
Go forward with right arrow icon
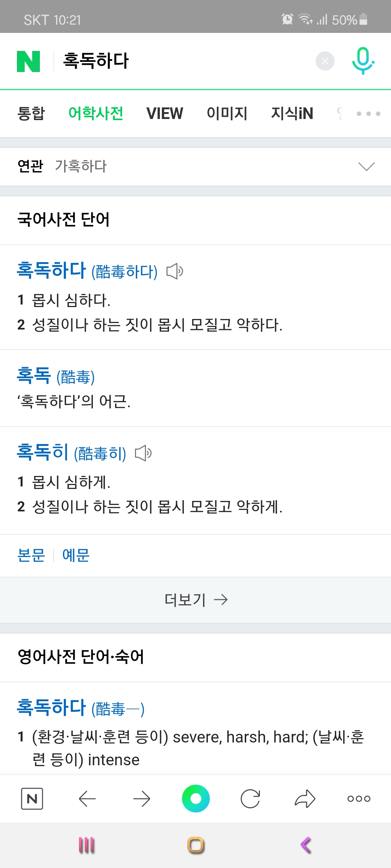coord(142,799)
